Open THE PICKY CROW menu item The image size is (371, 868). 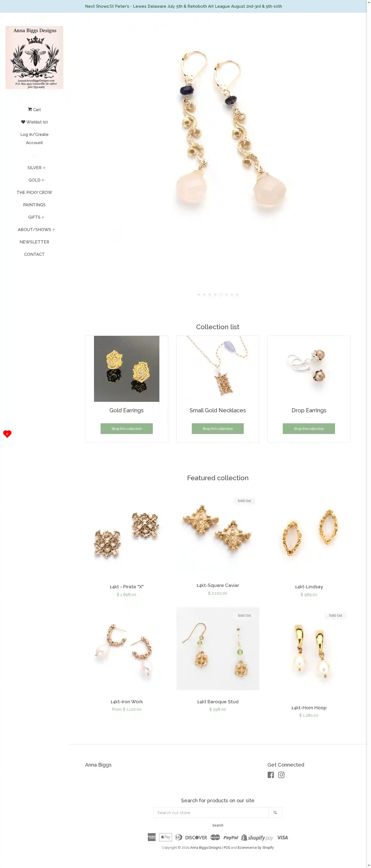[x=34, y=193]
